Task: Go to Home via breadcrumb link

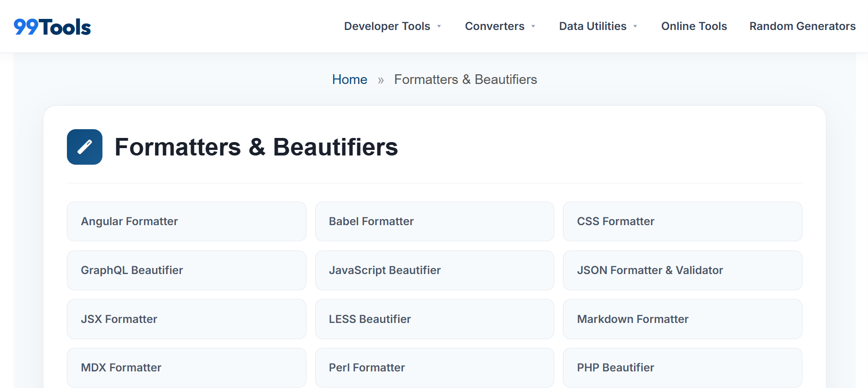Action: (x=349, y=79)
